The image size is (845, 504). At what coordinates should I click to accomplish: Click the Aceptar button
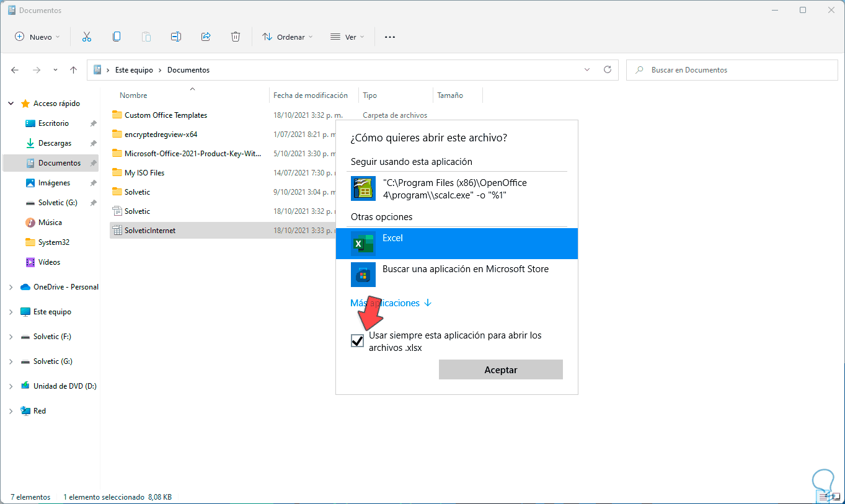tap(501, 369)
